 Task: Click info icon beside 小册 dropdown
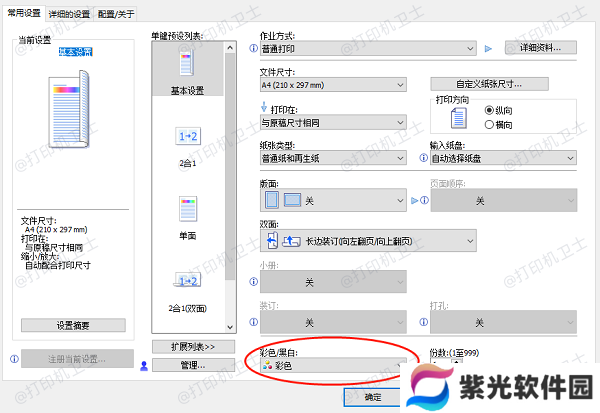[x=253, y=282]
